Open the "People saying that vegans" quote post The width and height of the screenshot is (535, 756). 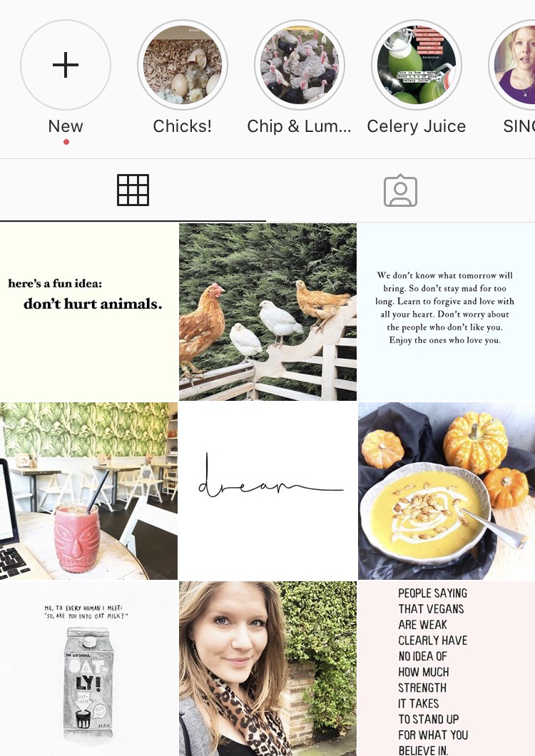(x=447, y=669)
